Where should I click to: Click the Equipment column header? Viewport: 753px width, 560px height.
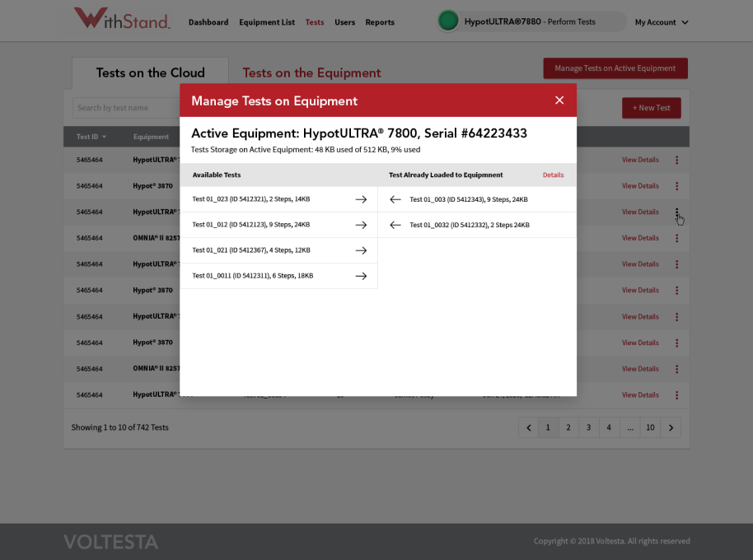click(151, 137)
